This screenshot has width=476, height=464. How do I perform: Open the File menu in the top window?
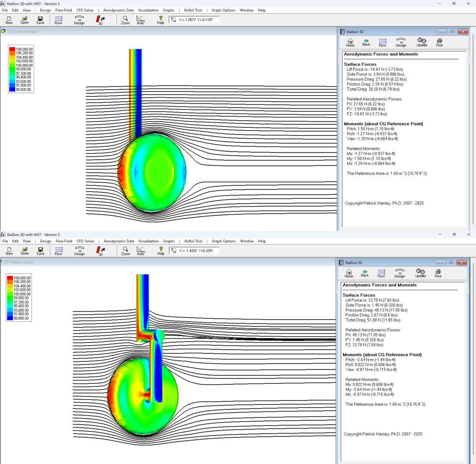tap(5, 10)
